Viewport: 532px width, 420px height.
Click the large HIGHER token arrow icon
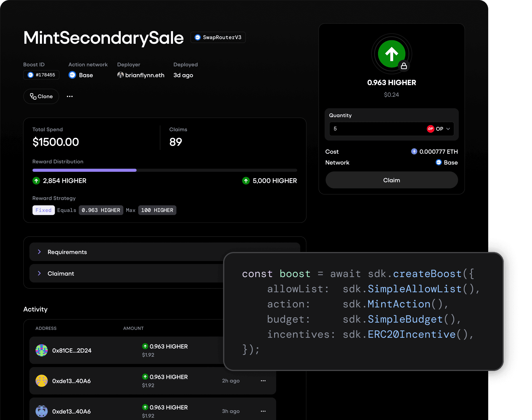[x=392, y=54]
